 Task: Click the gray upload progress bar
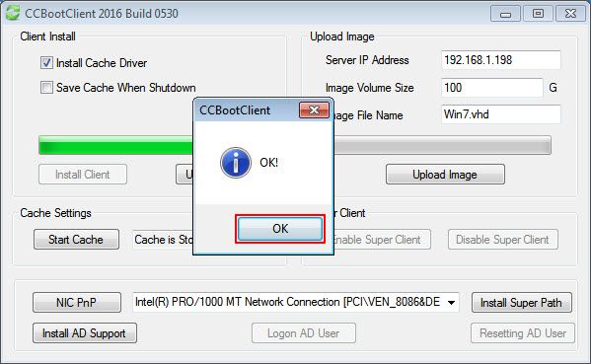[x=442, y=145]
